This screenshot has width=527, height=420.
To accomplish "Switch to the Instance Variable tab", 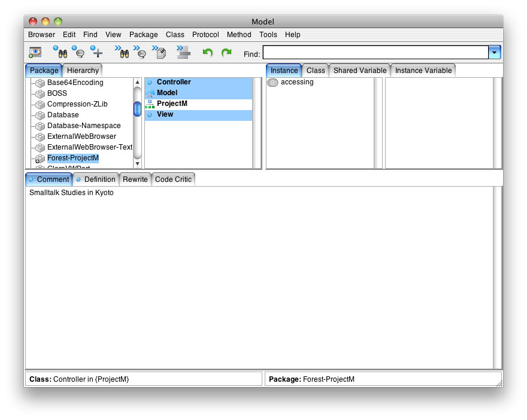I will click(423, 71).
